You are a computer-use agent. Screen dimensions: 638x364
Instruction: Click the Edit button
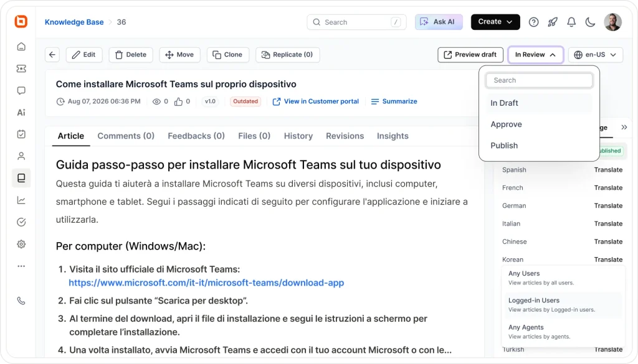click(84, 54)
